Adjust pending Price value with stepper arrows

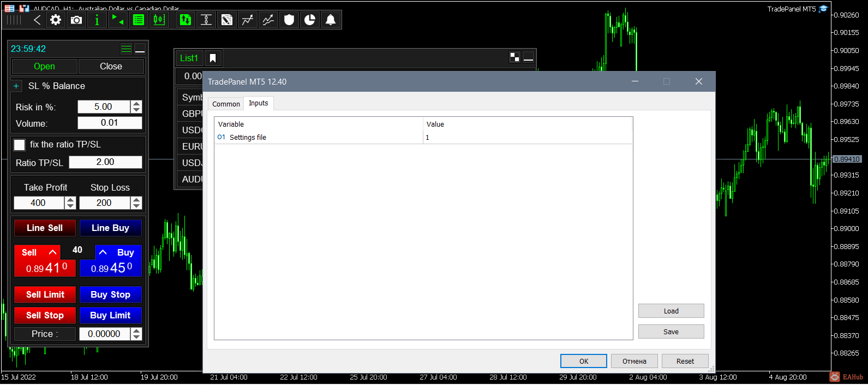coord(137,334)
